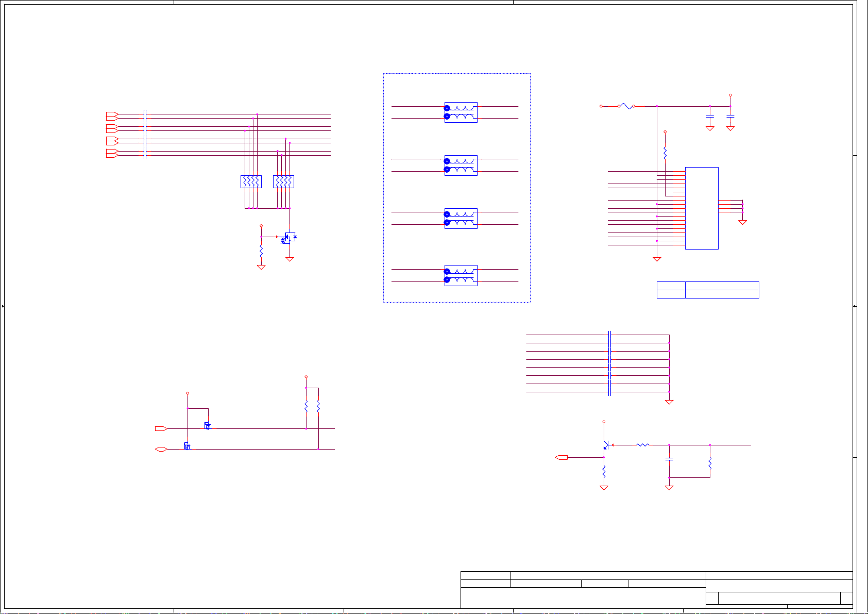
Task: Click rectangular input port at lower left
Action: [161, 428]
